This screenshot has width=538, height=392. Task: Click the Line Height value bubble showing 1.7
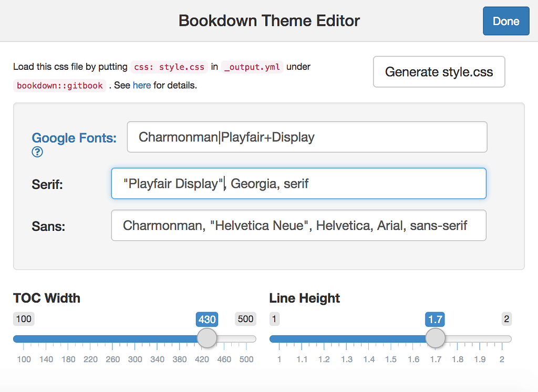click(435, 319)
